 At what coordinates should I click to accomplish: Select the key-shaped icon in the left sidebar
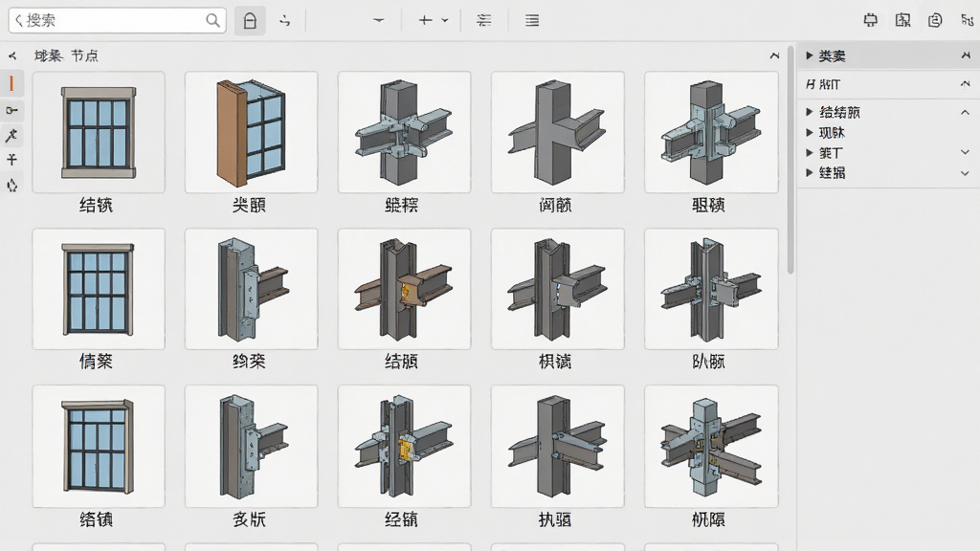click(x=11, y=111)
